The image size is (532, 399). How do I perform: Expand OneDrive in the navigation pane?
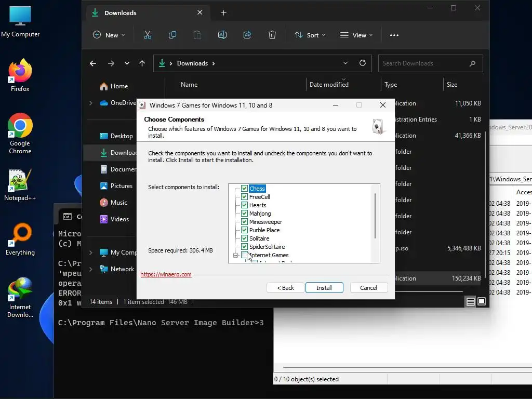pyautogui.click(x=90, y=103)
